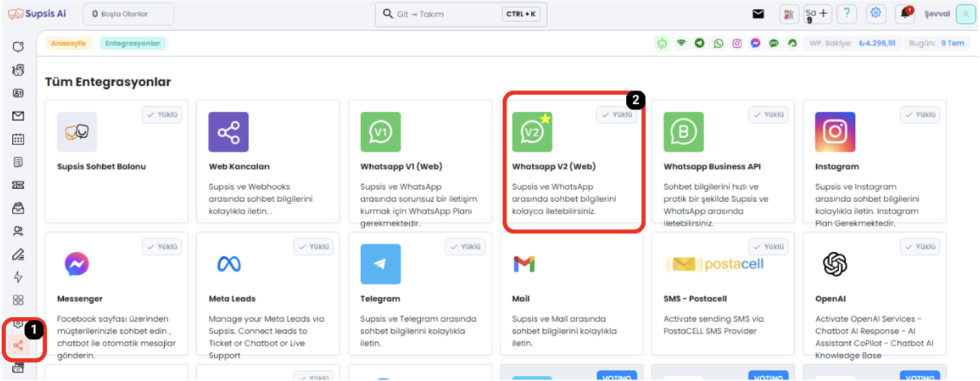Open the lightning bolt icon in sidebar
The width and height of the screenshot is (980, 381).
click(18, 277)
